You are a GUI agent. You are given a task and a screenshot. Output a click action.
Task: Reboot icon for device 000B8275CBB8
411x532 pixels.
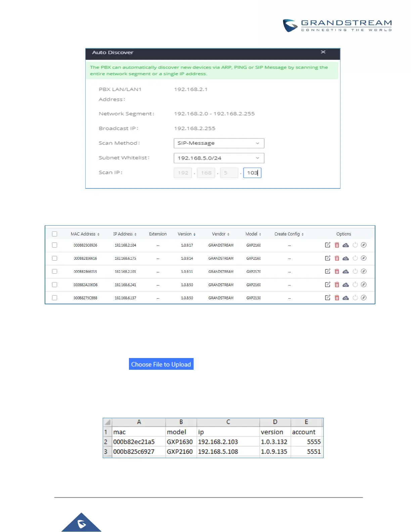coord(355,298)
